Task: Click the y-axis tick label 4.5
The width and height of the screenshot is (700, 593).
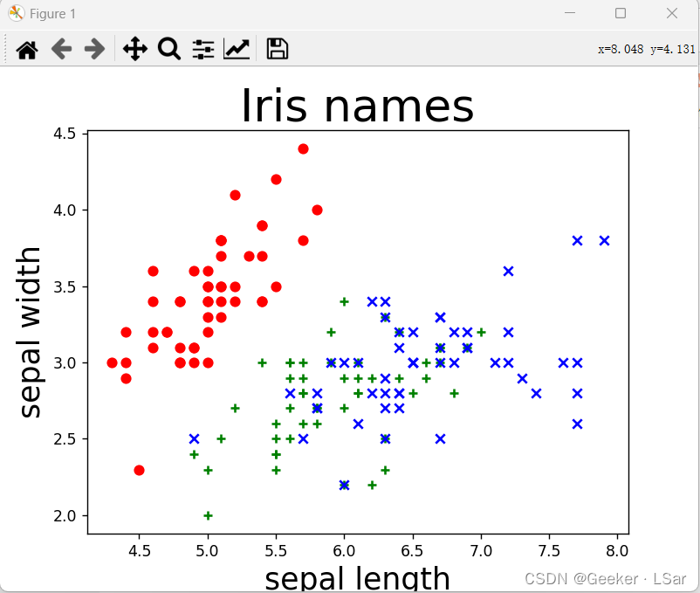Action: [65, 134]
